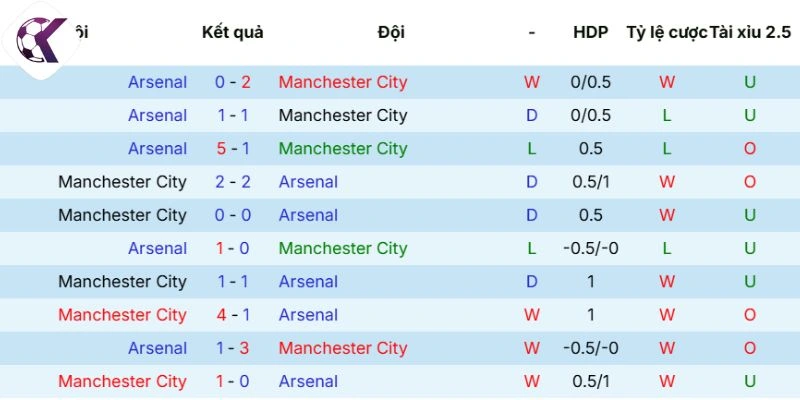The image size is (800, 400).
Task: Select the HDP column header
Action: [590, 32]
